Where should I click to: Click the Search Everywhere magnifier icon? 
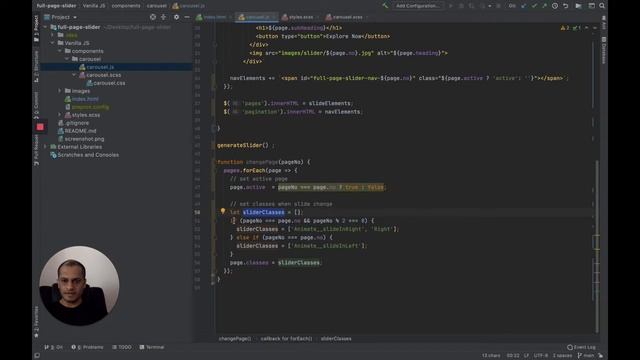602,6
